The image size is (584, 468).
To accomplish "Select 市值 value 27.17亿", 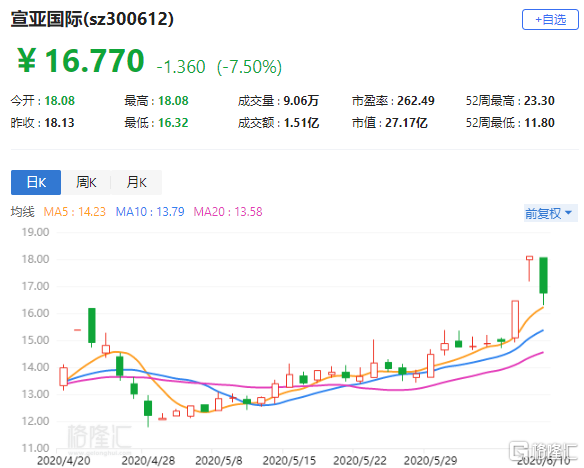I will point(406,122).
